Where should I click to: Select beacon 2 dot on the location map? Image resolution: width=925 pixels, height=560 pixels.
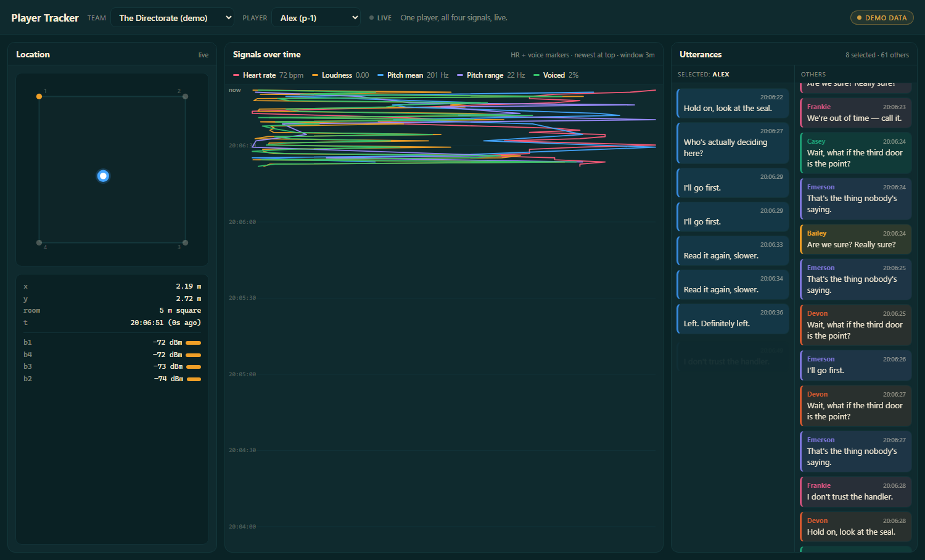185,96
